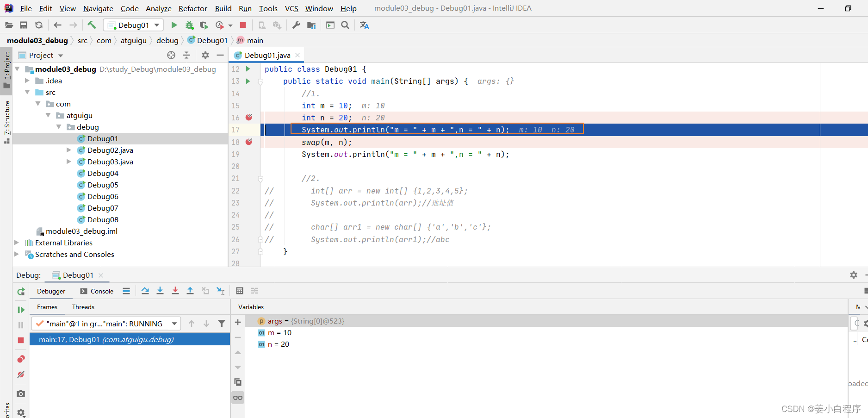868x418 pixels.
Task: Open View Breakpoints double red circles icon
Action: [x=21, y=359]
